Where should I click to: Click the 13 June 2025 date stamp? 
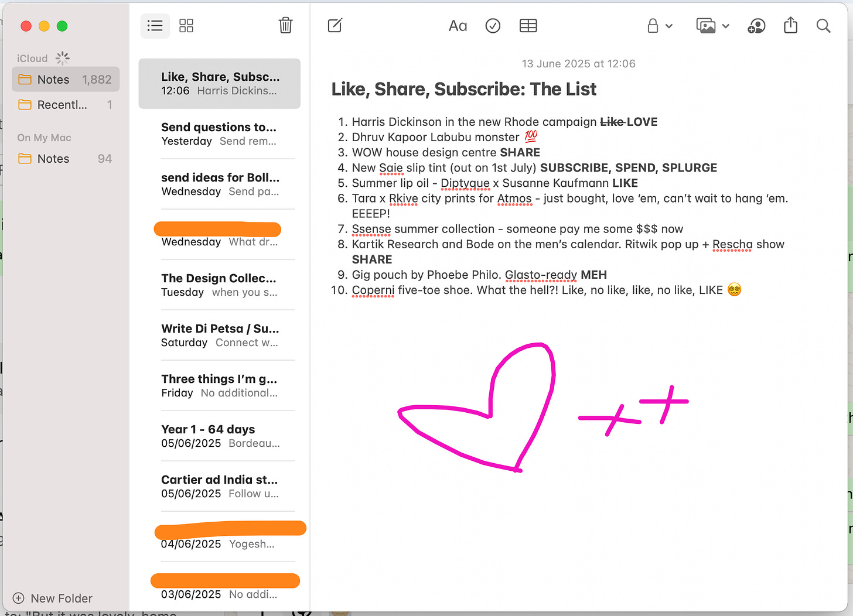pyautogui.click(x=579, y=64)
